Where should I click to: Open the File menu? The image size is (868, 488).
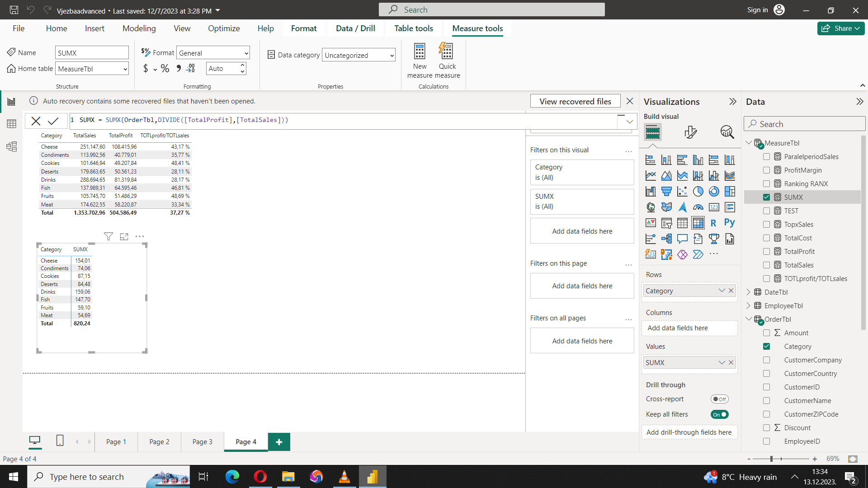(19, 28)
